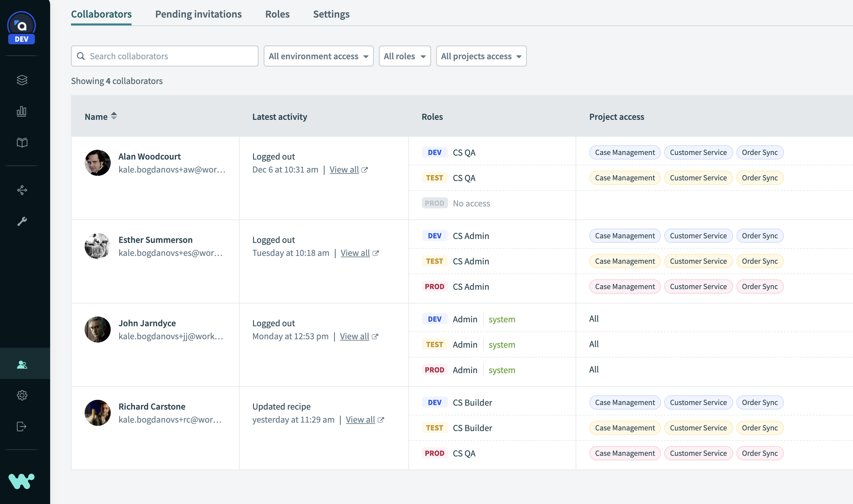Sort collaborators by clicking Name column header
This screenshot has height=504, width=853.
point(100,116)
